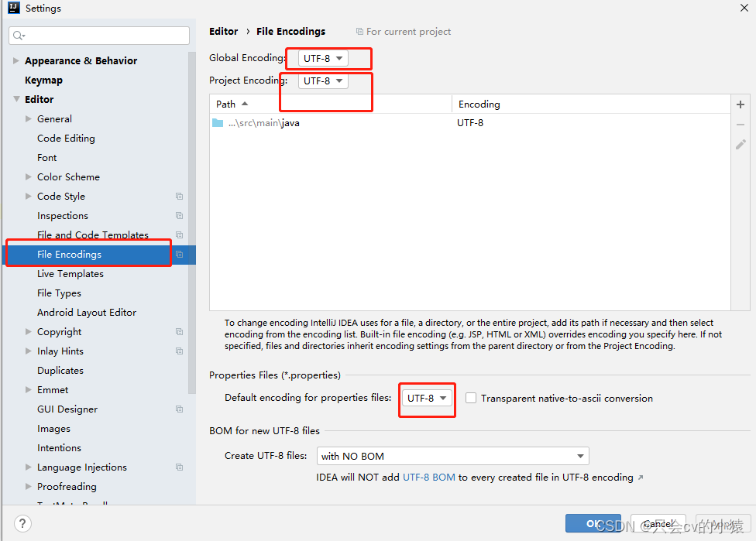Click the gear icon next to Code Style
This screenshot has width=756, height=541.
tap(179, 196)
